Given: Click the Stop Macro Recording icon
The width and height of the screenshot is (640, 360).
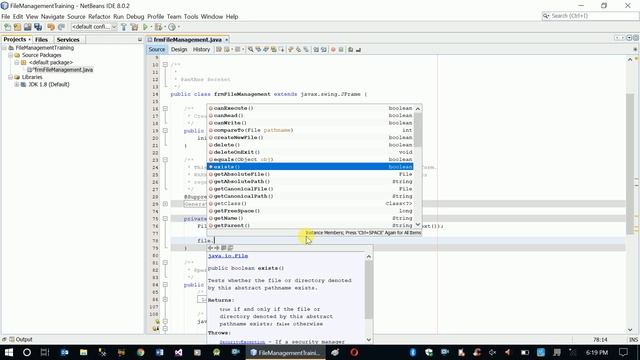Looking at the screenshot, I should pos(341,49).
